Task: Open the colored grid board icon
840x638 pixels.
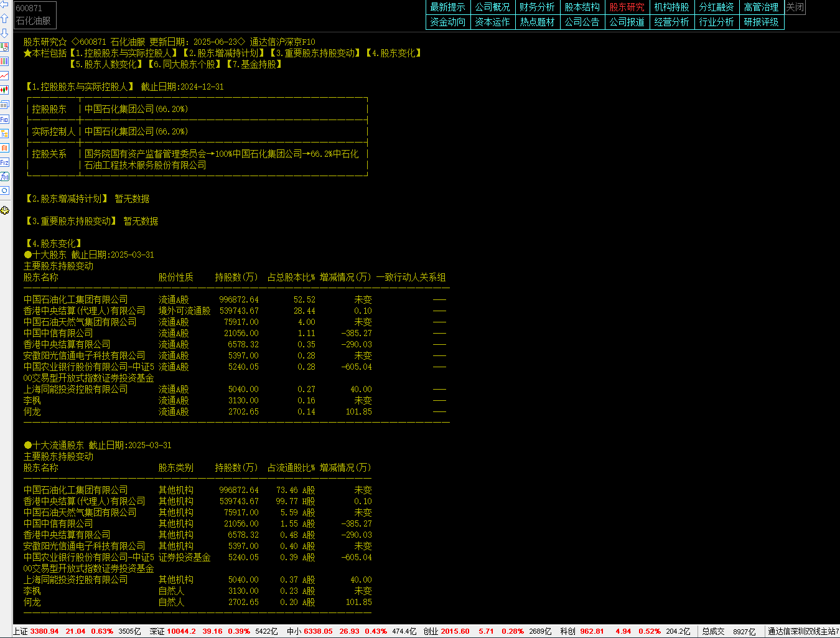Action: pyautogui.click(x=4, y=62)
